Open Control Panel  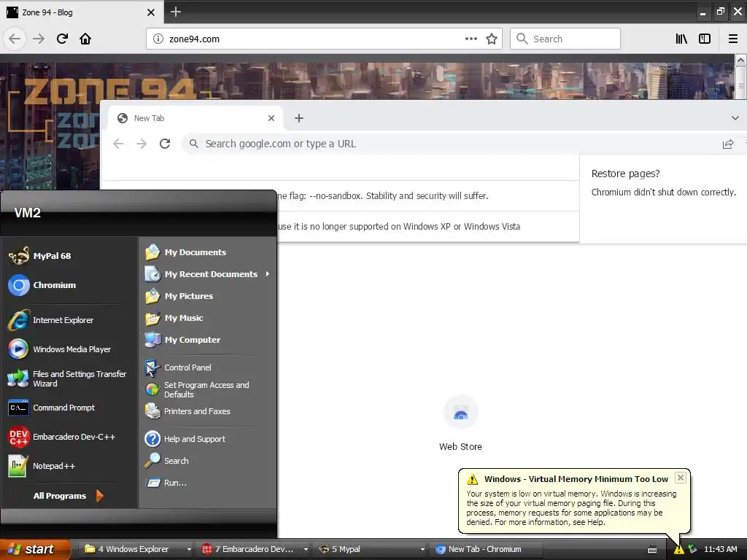pos(178,367)
